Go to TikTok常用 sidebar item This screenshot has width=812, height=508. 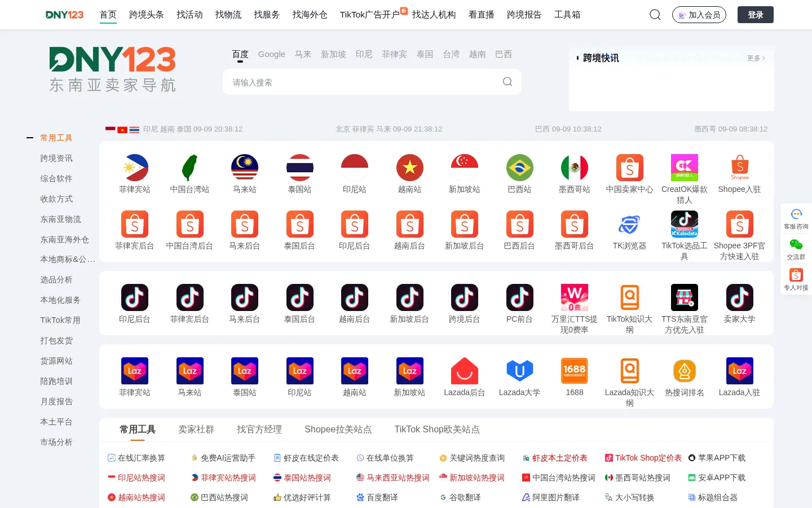point(60,320)
